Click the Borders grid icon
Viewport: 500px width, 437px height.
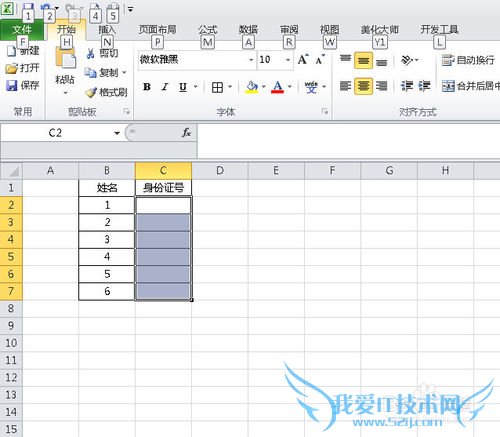coord(217,88)
